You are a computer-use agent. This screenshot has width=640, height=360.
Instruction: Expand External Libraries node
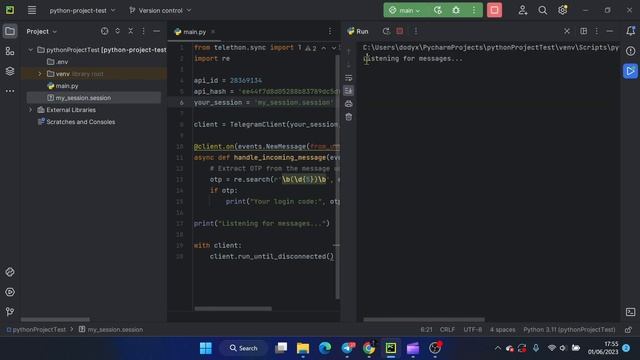click(x=31, y=110)
